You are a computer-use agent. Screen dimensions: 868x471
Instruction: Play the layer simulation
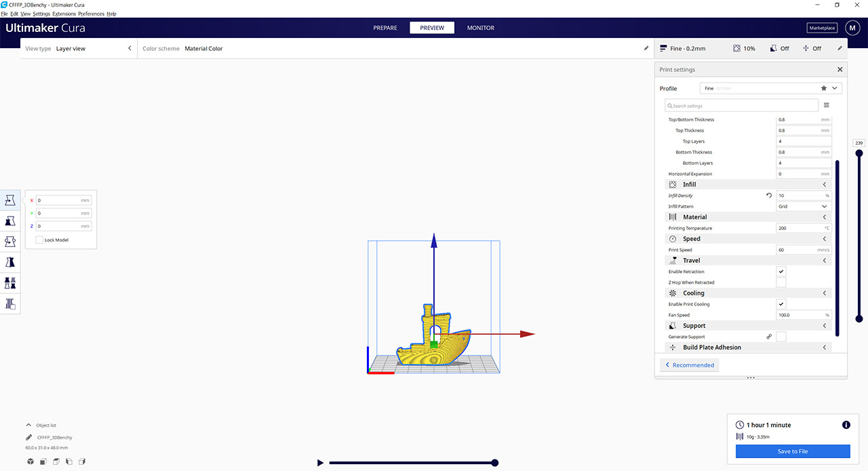coord(320,463)
